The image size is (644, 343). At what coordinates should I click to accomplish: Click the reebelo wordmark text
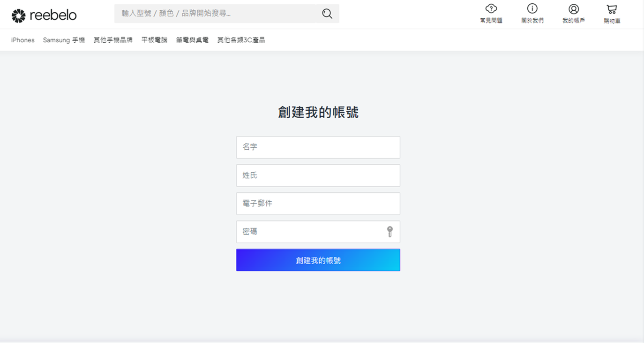(x=53, y=15)
